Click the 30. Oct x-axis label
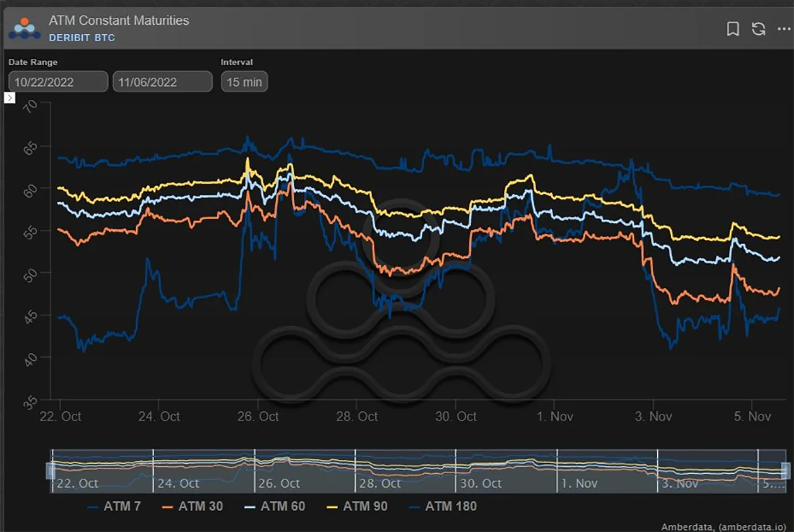Screen dimensions: 794x532 click(x=455, y=416)
